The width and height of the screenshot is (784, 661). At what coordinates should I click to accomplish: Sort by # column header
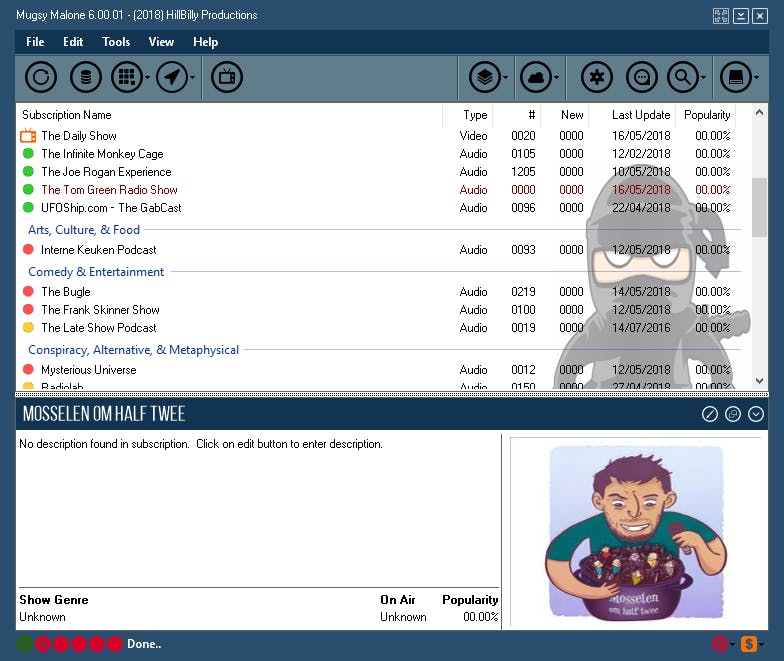[532, 115]
